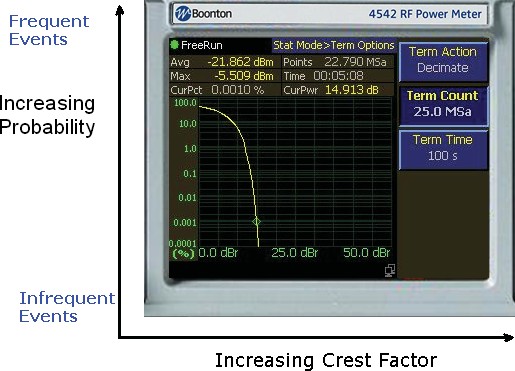This screenshot has width=515, height=371.
Task: Click the Boonton logo icon
Action: pos(183,14)
